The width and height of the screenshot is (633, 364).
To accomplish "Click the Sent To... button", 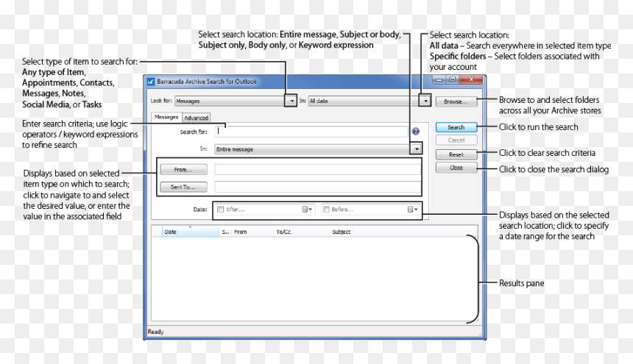I will click(x=183, y=187).
